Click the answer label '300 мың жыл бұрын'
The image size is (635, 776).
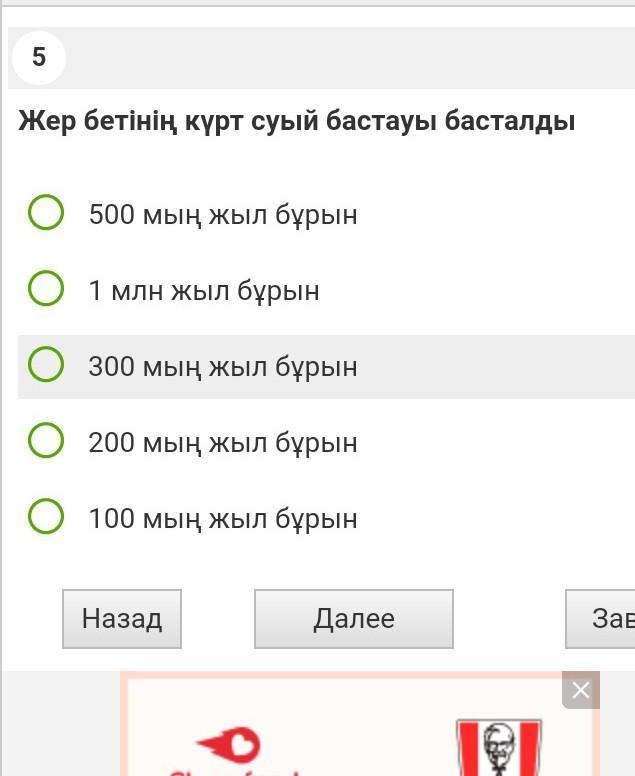tap(222, 367)
